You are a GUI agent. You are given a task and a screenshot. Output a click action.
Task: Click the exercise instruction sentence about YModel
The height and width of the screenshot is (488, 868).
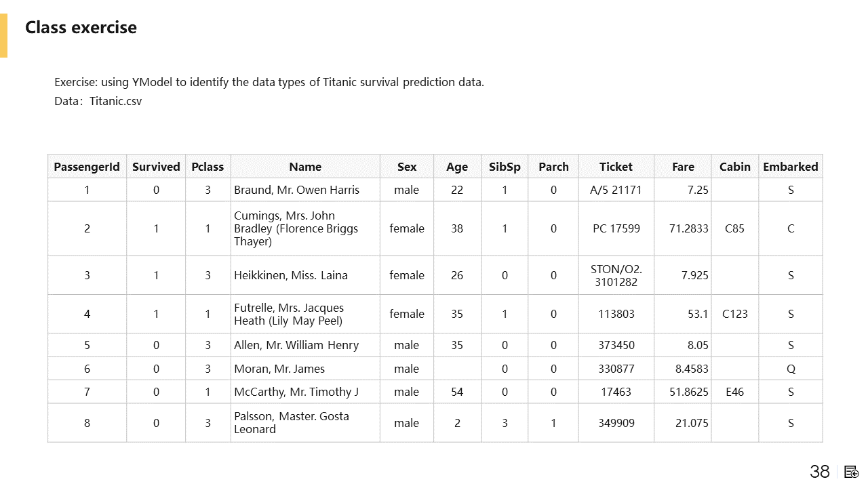pyautogui.click(x=269, y=83)
